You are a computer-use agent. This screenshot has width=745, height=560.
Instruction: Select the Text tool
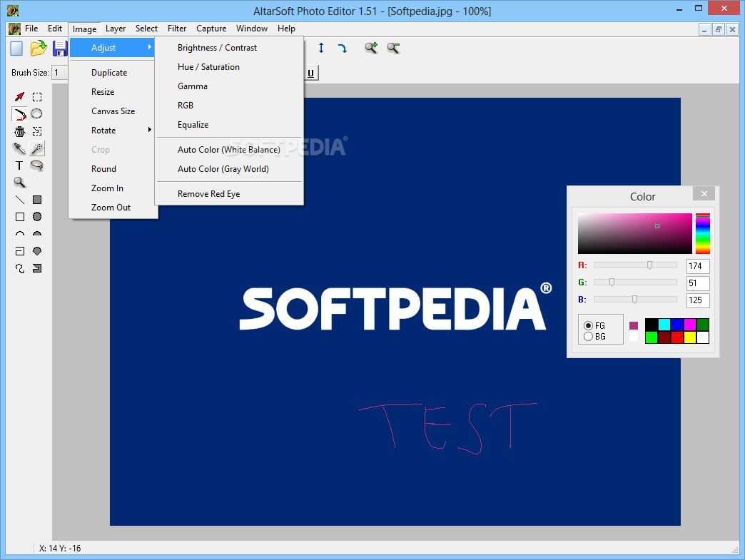19,166
